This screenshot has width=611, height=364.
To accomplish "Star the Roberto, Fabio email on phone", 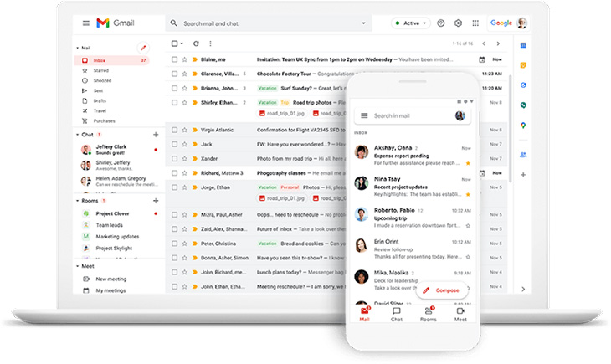I will [468, 226].
